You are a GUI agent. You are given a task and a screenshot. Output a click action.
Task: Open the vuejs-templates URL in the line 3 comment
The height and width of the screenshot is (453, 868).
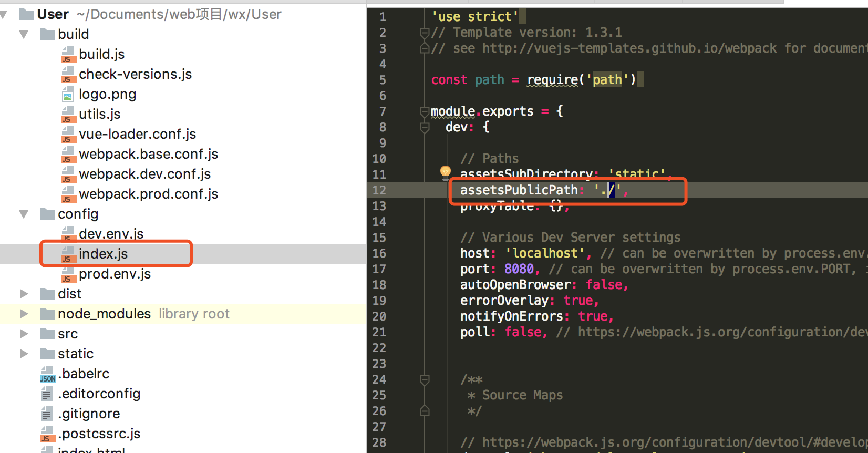tap(629, 48)
